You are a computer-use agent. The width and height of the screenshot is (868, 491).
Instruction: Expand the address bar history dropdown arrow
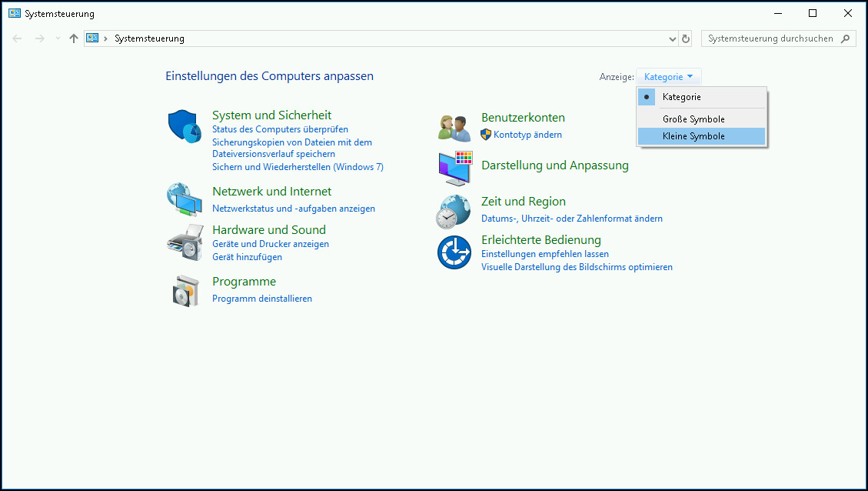(x=673, y=38)
